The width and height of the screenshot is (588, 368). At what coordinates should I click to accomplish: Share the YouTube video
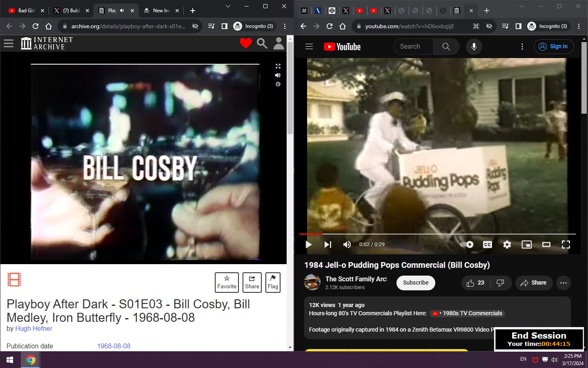[534, 283]
